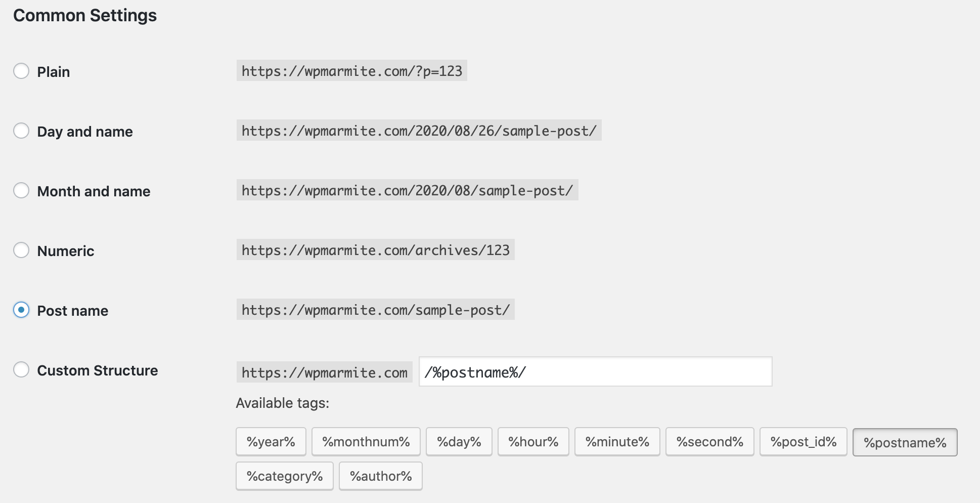Remove the %postname% tag
Screen dimensions: 980x503
[905, 442]
